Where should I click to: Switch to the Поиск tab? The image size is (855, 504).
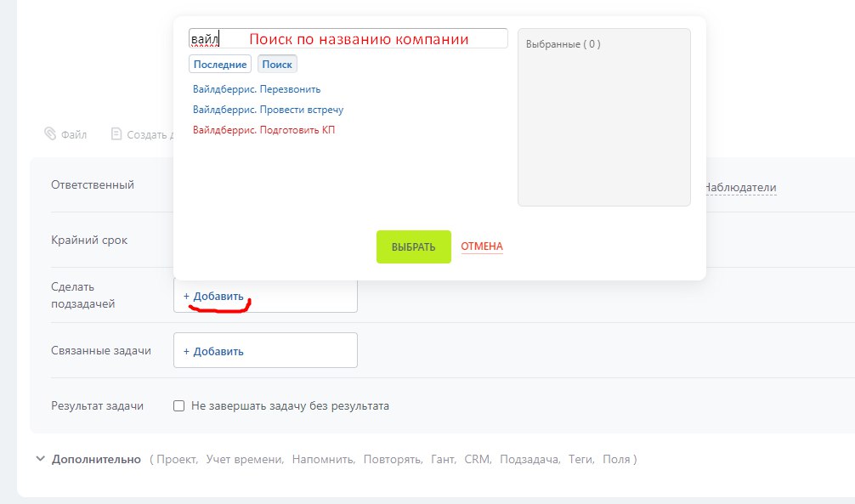(x=277, y=65)
